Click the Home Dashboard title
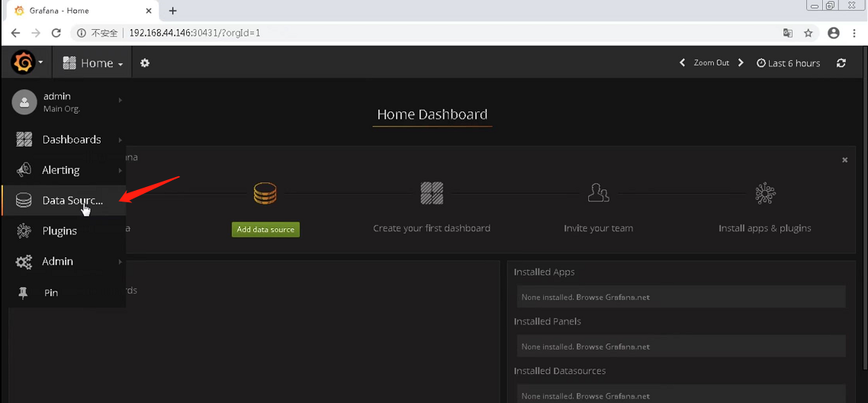 [432, 114]
